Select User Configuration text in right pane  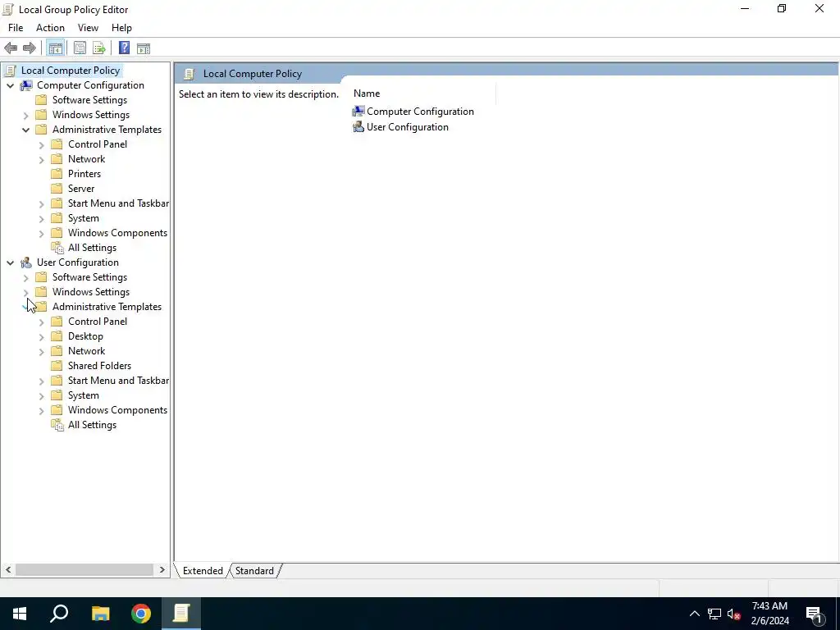click(408, 127)
